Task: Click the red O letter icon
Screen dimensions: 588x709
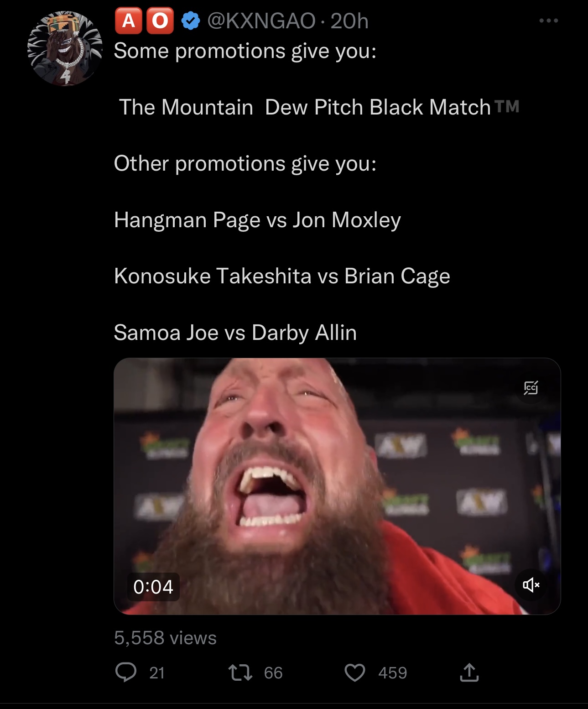Action: tap(160, 21)
